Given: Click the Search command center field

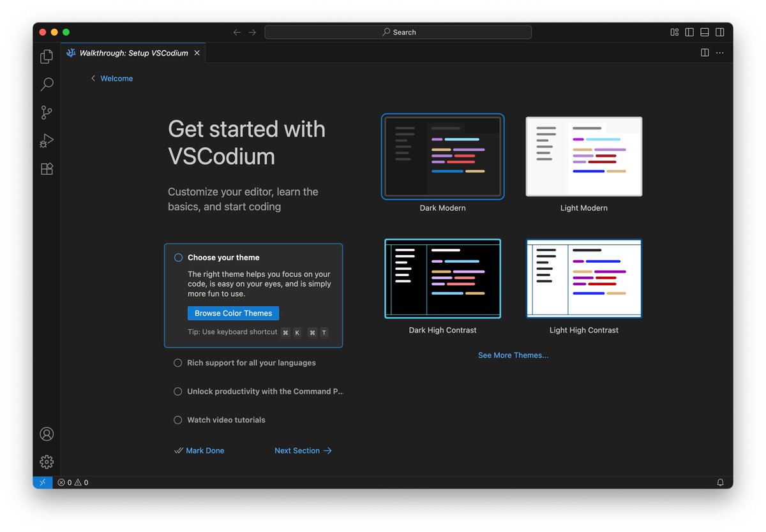Looking at the screenshot, I should 398,32.
